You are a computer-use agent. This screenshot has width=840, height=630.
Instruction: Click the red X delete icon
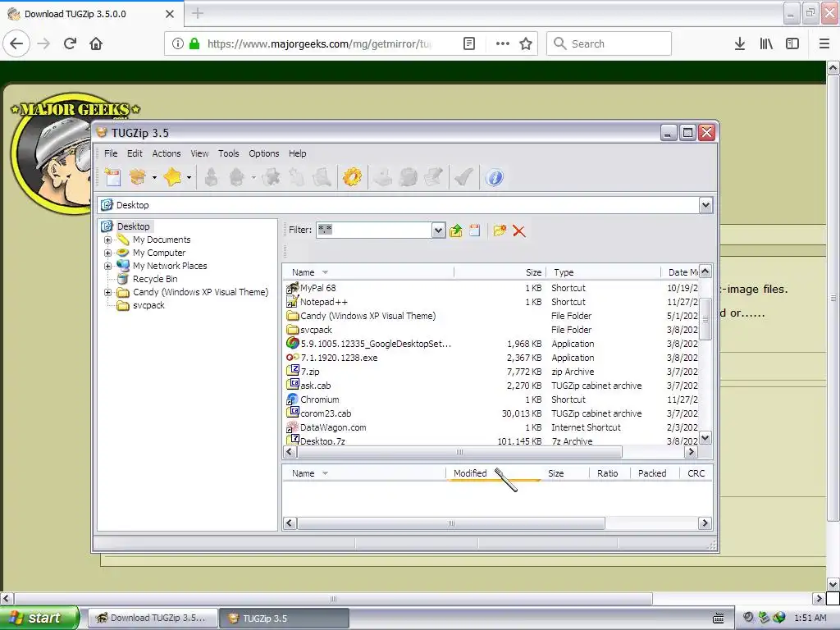coord(518,231)
